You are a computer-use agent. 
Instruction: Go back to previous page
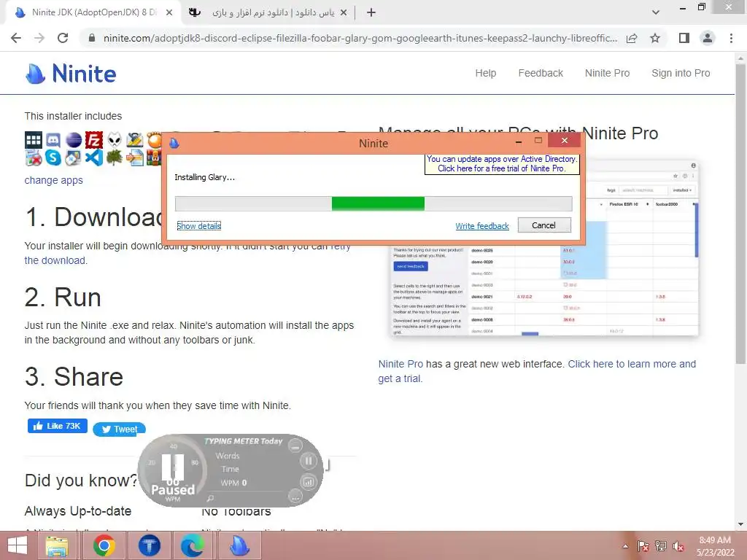pos(16,38)
